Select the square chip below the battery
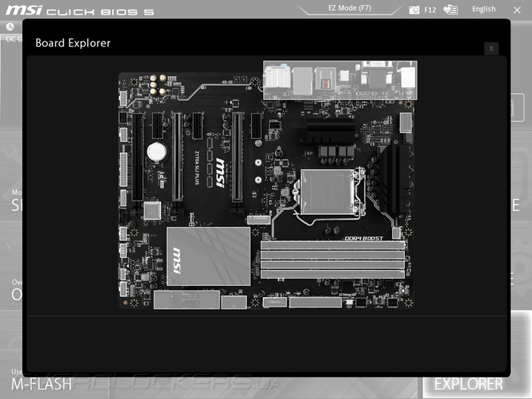The image size is (532, 399). [152, 211]
